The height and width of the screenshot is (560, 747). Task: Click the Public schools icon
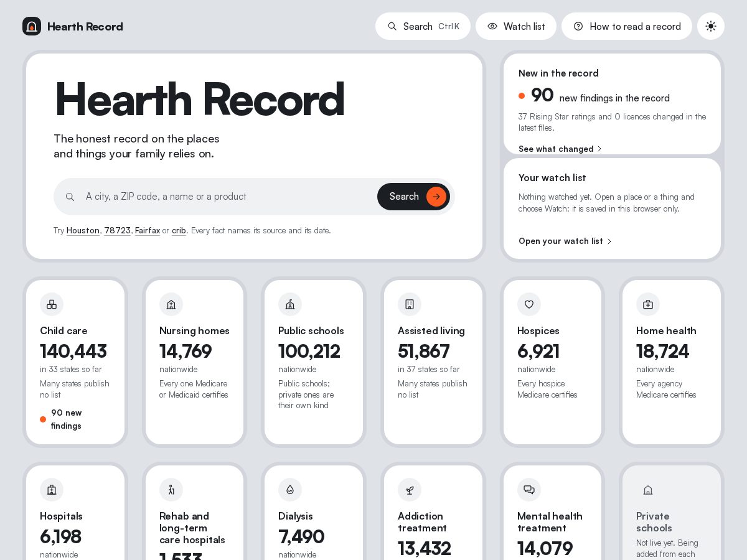click(x=290, y=304)
